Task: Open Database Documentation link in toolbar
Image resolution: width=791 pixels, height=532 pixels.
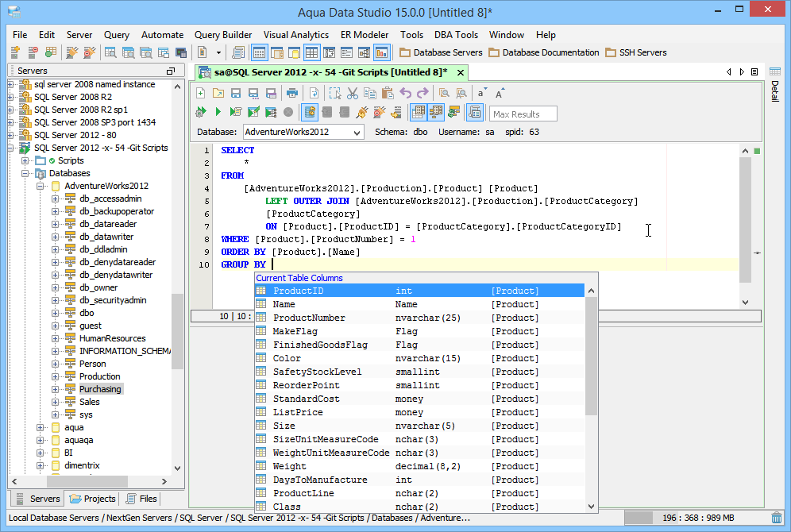Action: coord(544,52)
